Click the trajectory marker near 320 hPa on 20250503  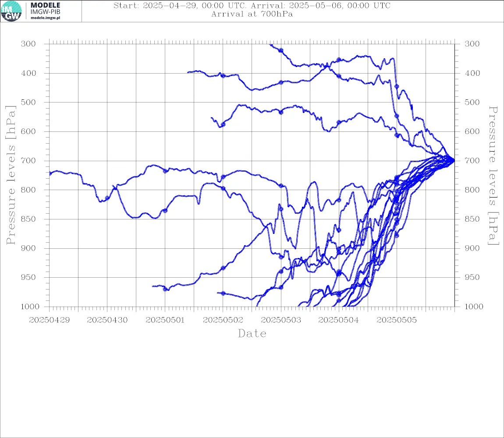pyautogui.click(x=281, y=50)
